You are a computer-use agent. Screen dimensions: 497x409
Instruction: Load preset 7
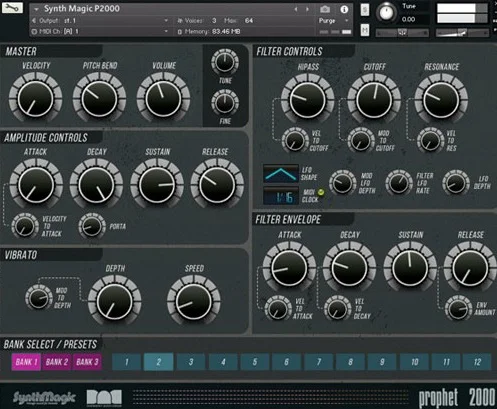(x=318, y=362)
